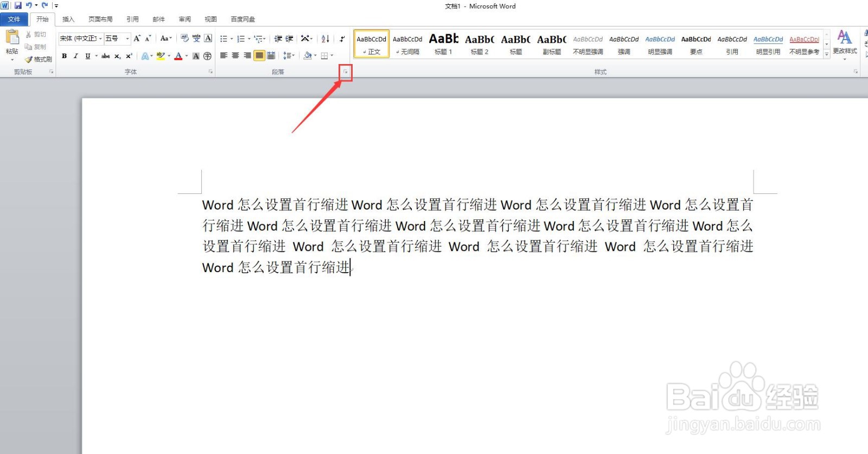
Task: Click the Shrink Font icon
Action: pos(148,39)
